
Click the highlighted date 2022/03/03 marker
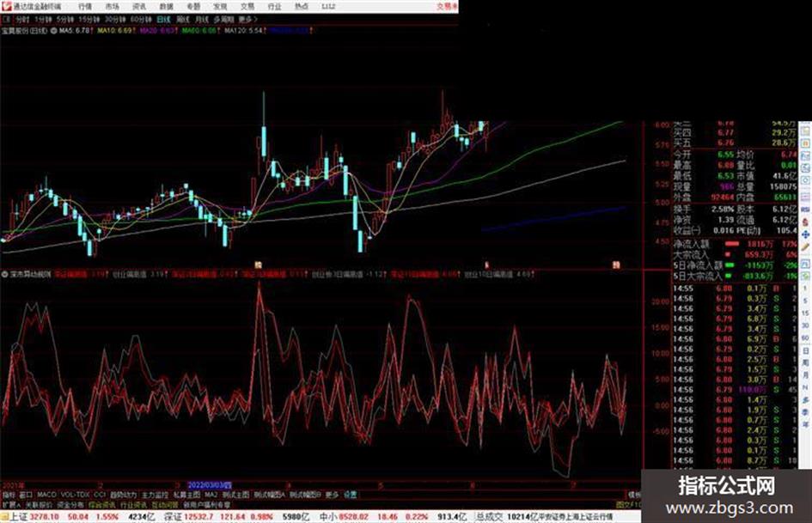tap(210, 485)
